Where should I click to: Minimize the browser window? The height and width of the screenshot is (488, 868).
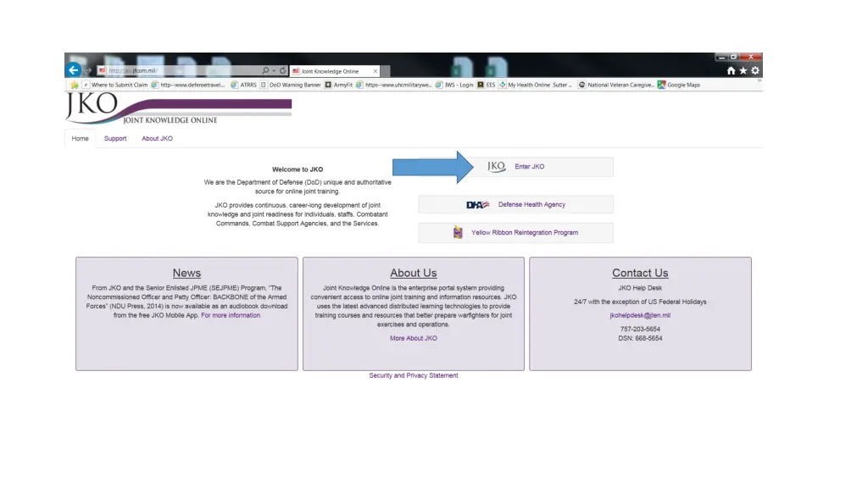721,57
